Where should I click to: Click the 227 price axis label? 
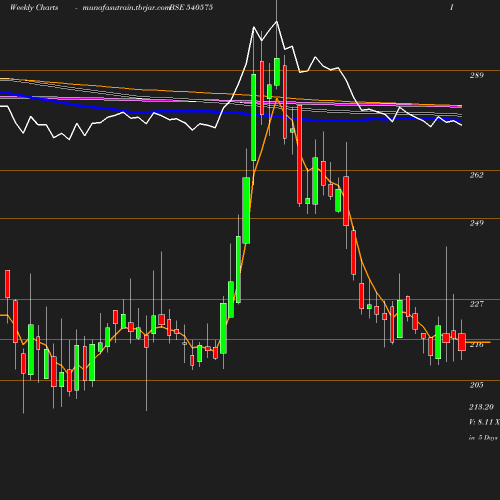coord(476,304)
